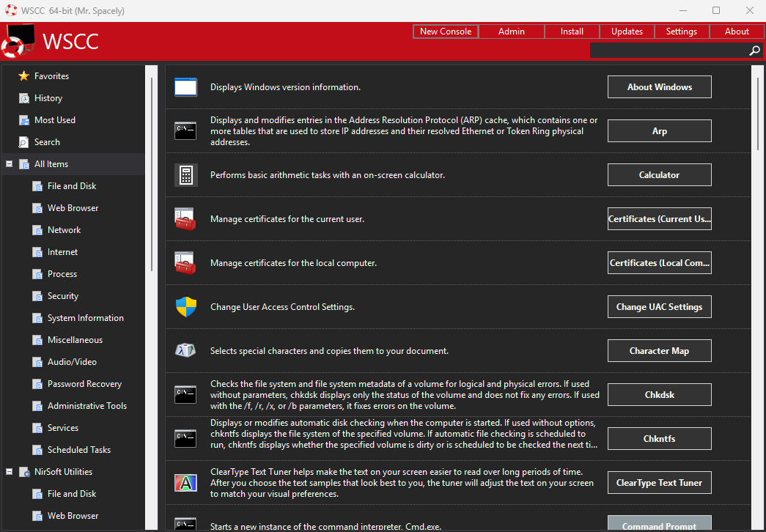Click the History clock icon
This screenshot has width=766, height=532.
click(23, 98)
